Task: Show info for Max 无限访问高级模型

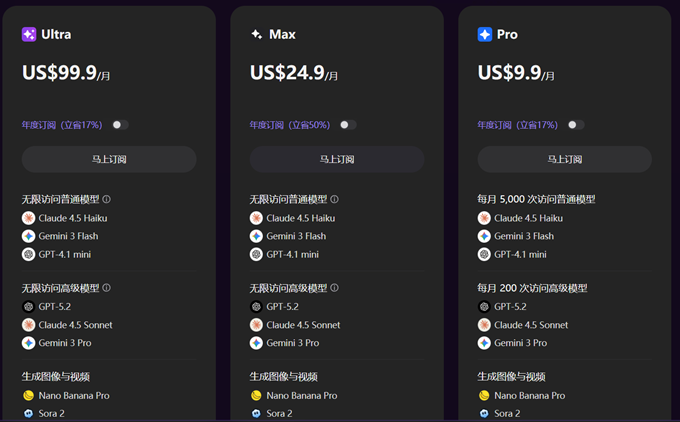Action: [335, 288]
